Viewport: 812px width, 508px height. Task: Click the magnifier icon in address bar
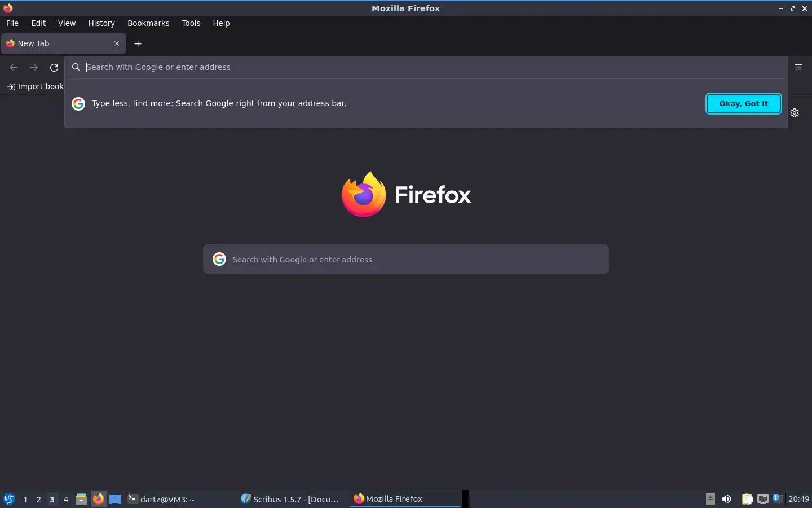click(x=76, y=67)
